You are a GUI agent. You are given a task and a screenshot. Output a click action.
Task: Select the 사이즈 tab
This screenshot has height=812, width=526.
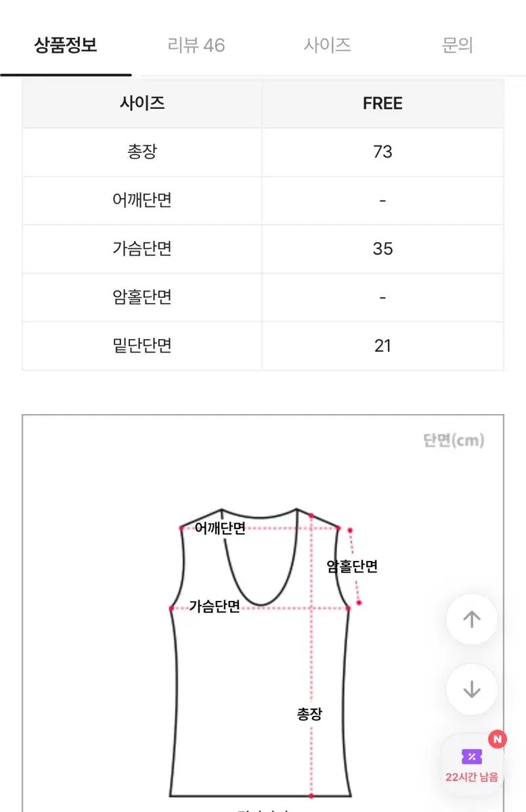(327, 45)
